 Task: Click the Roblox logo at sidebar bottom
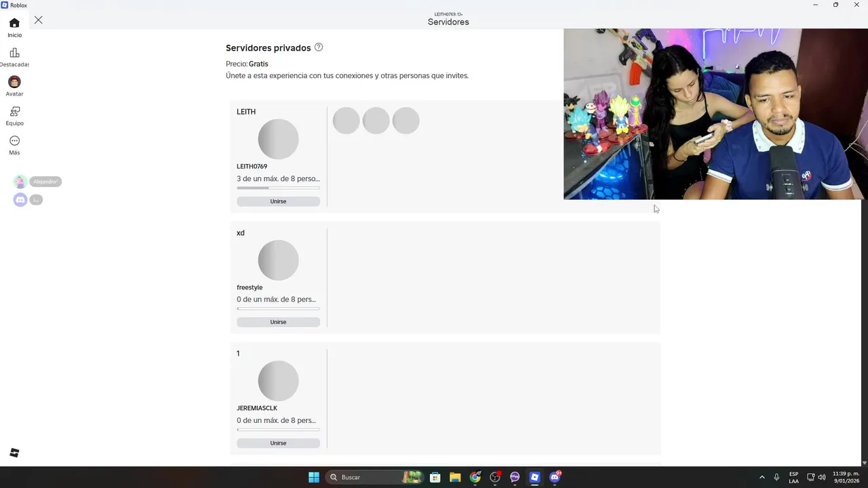14,453
